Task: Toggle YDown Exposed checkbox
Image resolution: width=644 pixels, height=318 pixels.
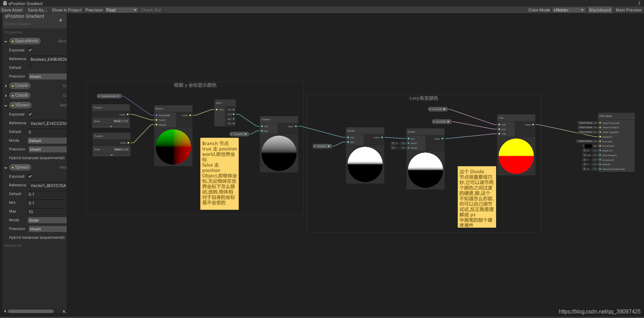Action: (30, 114)
